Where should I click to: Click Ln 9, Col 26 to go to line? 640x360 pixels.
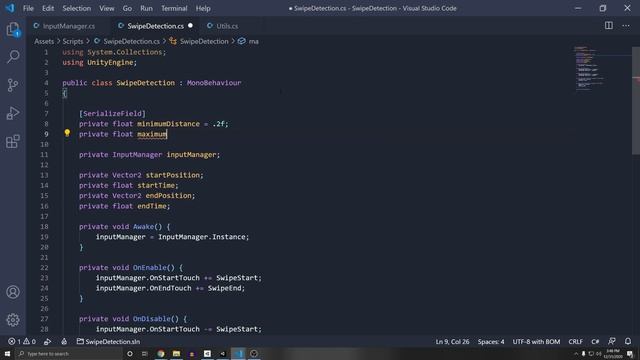tap(452, 342)
